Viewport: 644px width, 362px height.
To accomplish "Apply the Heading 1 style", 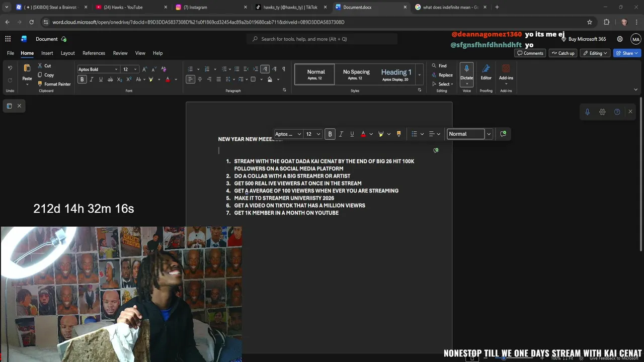I will tap(396, 74).
